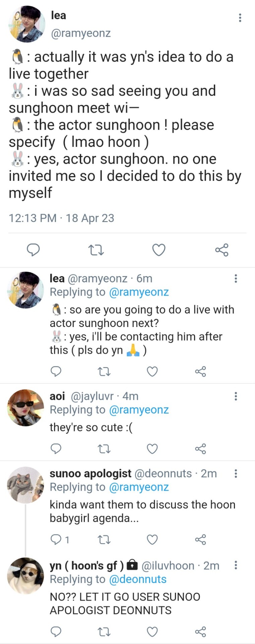Viewport: 255px width, 644px height.
Task: Retweet lea's main tweet
Action: 96,250
